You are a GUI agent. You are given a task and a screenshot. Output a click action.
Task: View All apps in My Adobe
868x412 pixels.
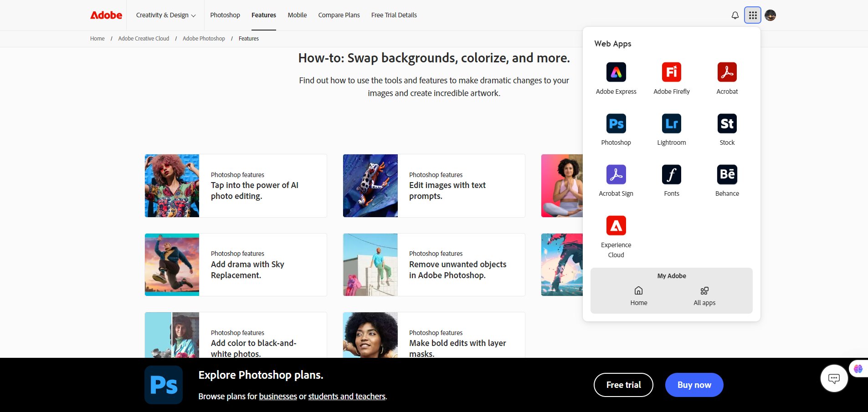click(704, 296)
